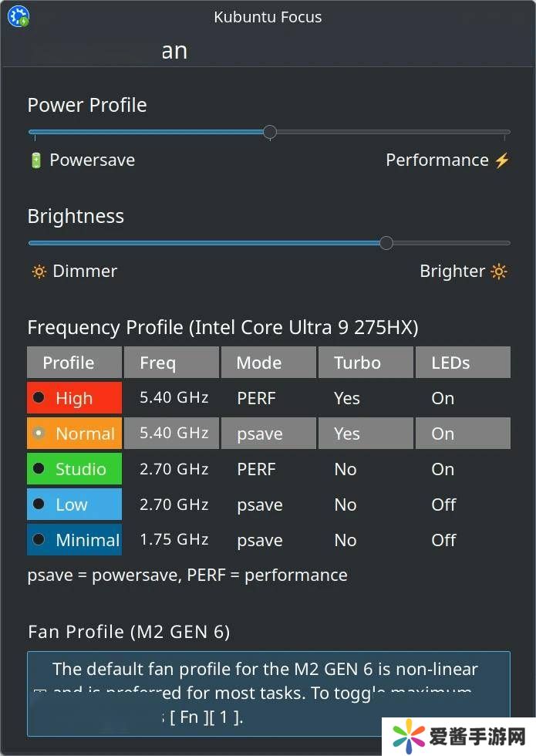Image resolution: width=536 pixels, height=756 pixels.
Task: Click the LEDs column header
Action: [x=463, y=363]
